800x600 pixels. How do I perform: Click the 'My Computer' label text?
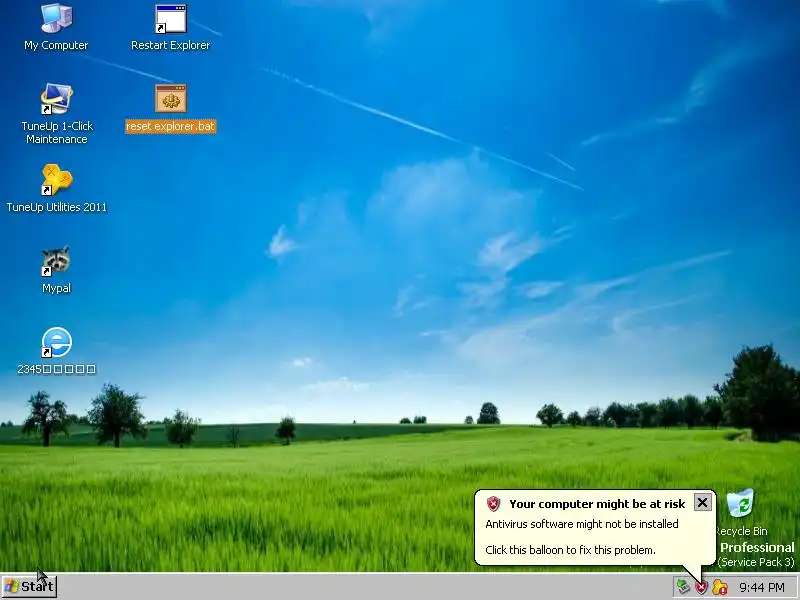point(56,45)
